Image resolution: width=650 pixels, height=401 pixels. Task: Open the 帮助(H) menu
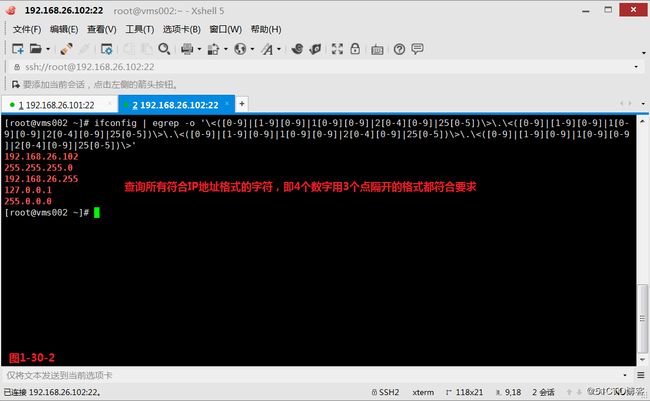pos(266,29)
